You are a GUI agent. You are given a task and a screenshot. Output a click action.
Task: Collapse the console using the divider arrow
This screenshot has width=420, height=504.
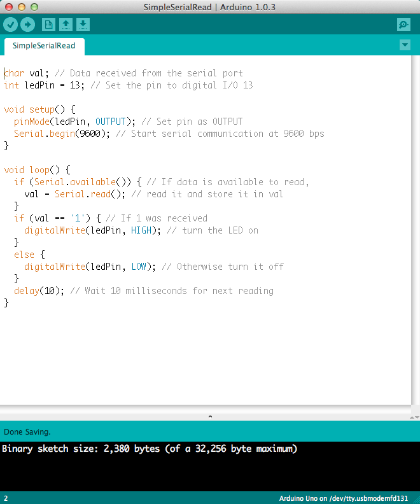[210, 416]
